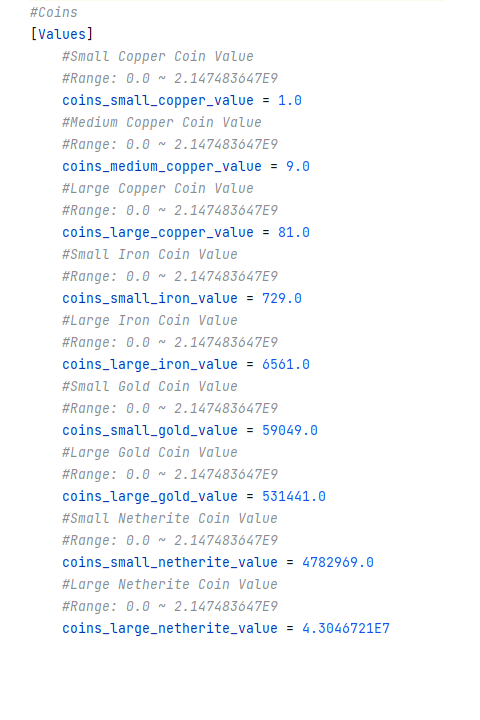The image size is (480, 720).
Task: Click the value 1.0 of small copper
Action: [290, 101]
